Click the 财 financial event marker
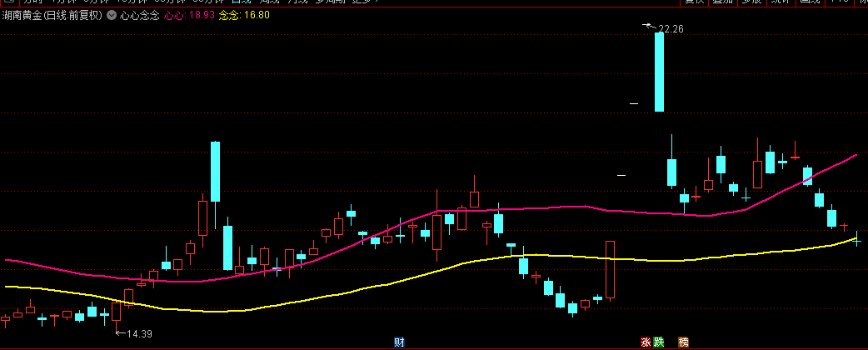Screen dimensions: 868x350 pyautogui.click(x=398, y=342)
